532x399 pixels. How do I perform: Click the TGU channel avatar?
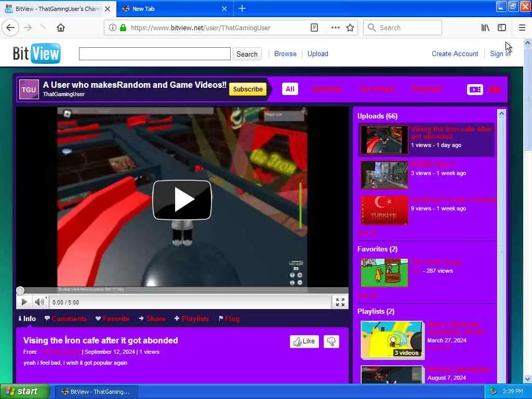(x=29, y=89)
